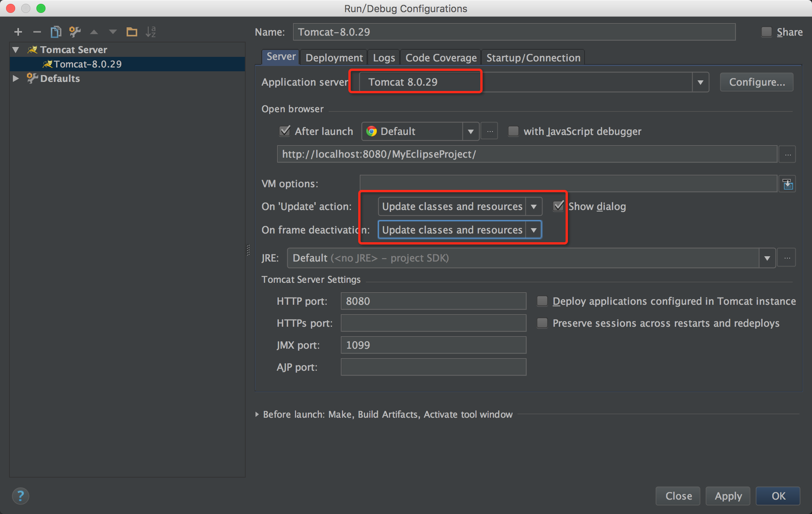Enable Deploy applications configured in Tomcat instance
The width and height of the screenshot is (812, 514).
click(542, 301)
